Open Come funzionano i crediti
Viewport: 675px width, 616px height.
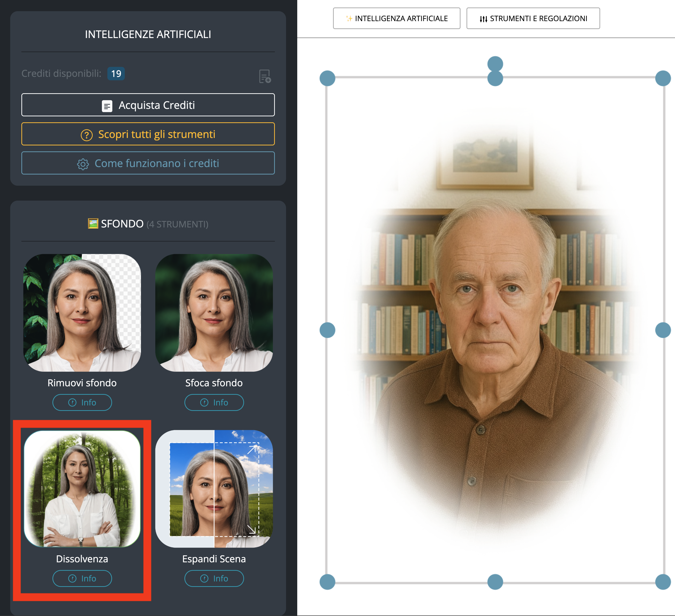148,164
